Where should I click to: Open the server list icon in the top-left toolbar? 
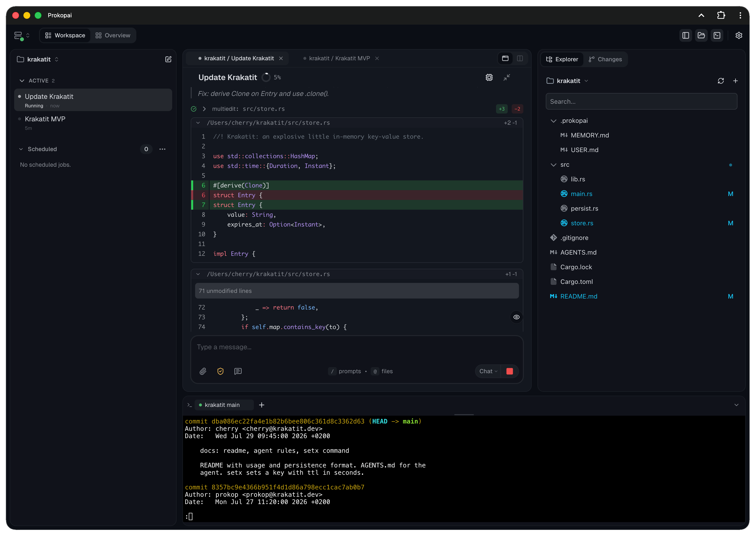pyautogui.click(x=19, y=35)
